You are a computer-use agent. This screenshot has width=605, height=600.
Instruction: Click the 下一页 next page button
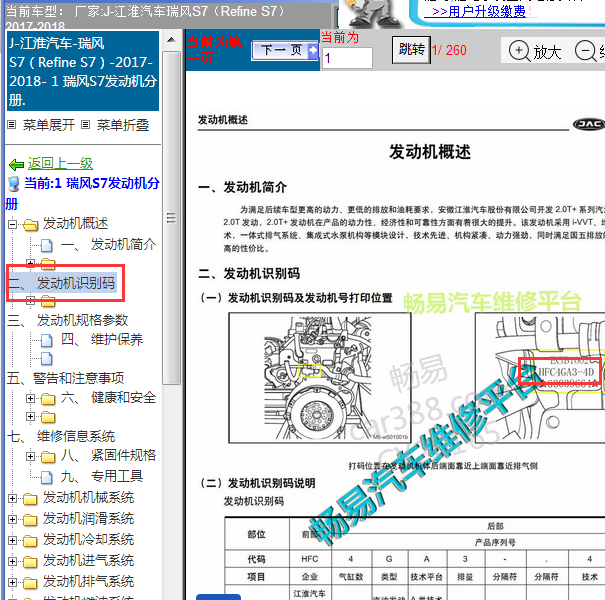tap(285, 50)
